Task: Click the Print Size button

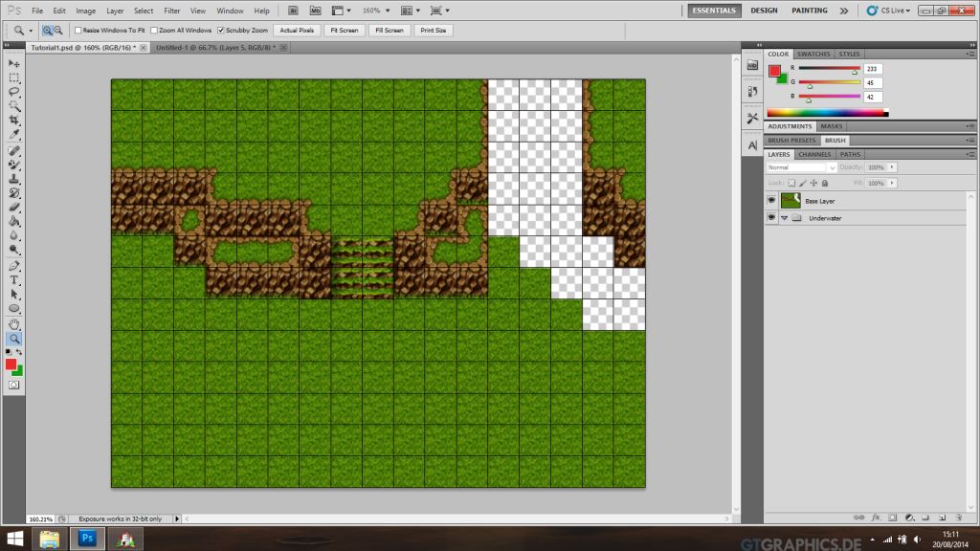Action: (434, 30)
